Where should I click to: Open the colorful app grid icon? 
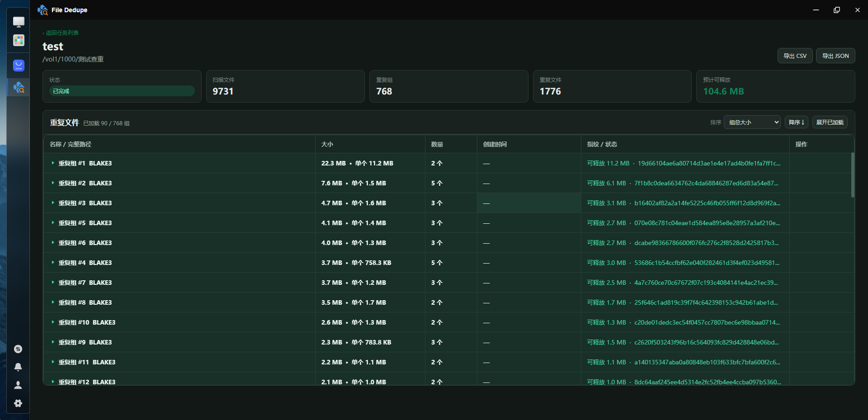point(19,41)
